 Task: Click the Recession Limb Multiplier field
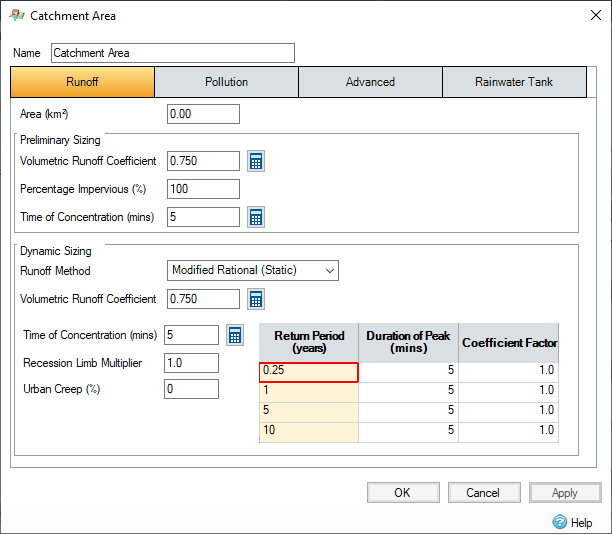(191, 363)
